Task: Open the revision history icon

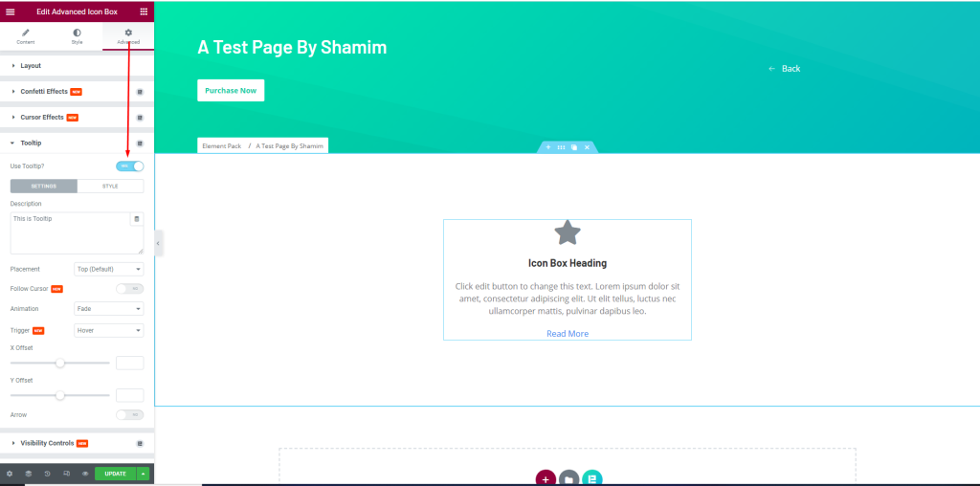Action: pos(47,474)
